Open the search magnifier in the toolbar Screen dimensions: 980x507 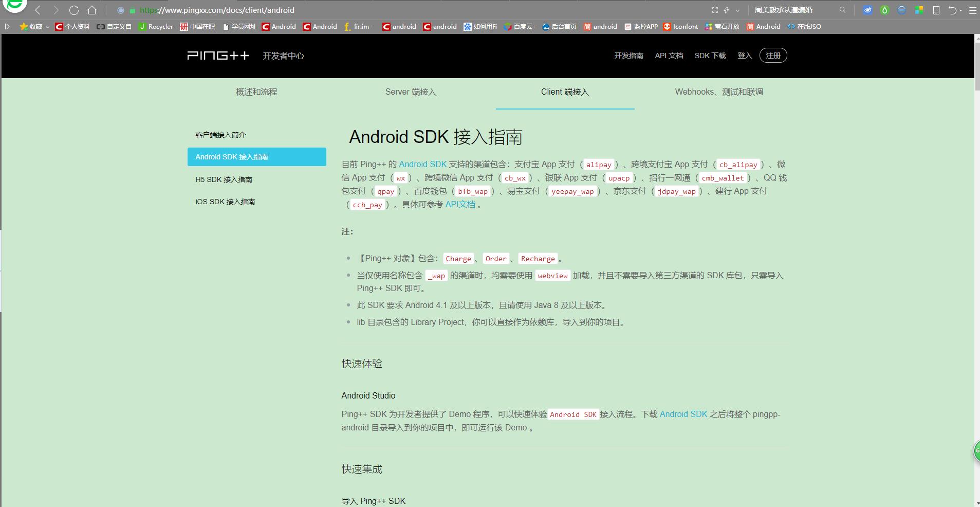(x=842, y=9)
